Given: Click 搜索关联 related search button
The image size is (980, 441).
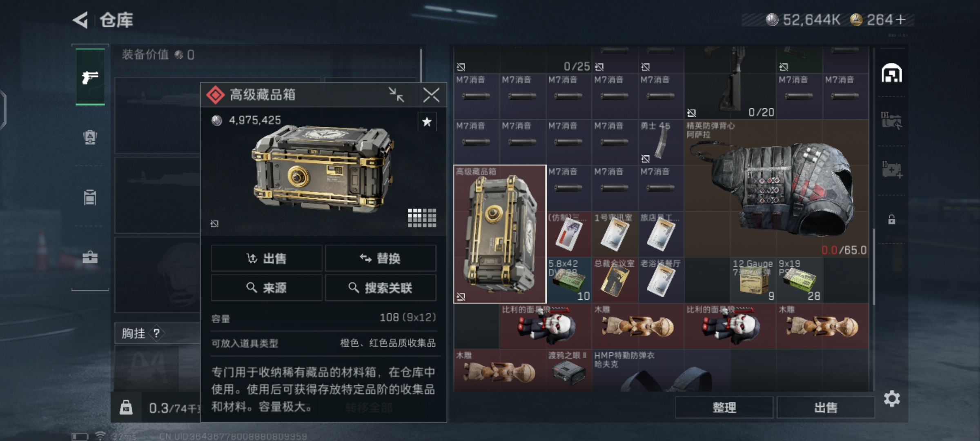Looking at the screenshot, I should tap(381, 288).
